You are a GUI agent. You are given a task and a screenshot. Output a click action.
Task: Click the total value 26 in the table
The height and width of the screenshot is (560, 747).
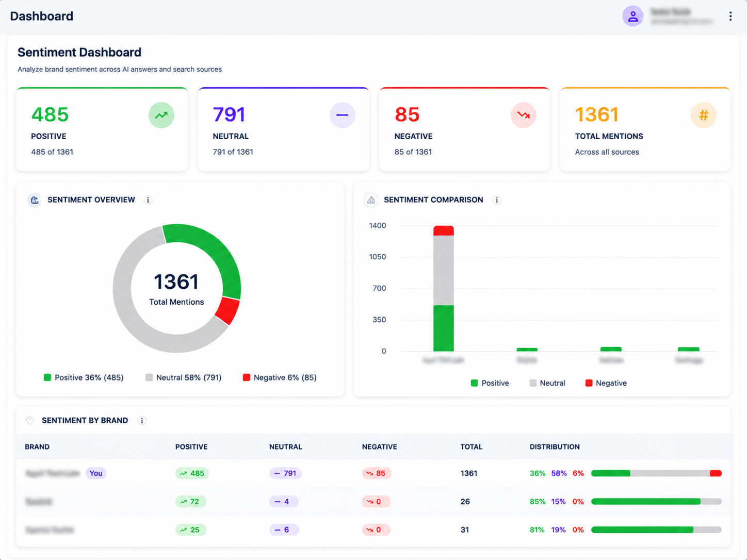[x=465, y=502]
